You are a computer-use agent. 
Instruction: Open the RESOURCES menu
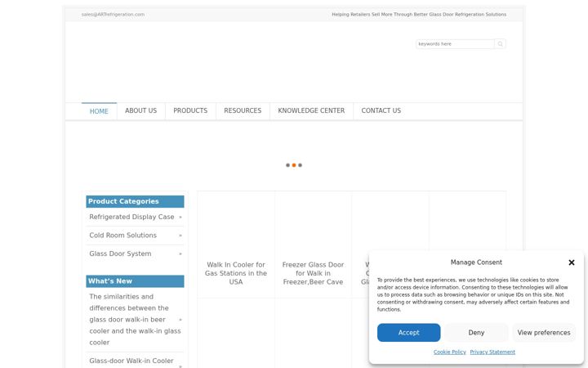243,110
